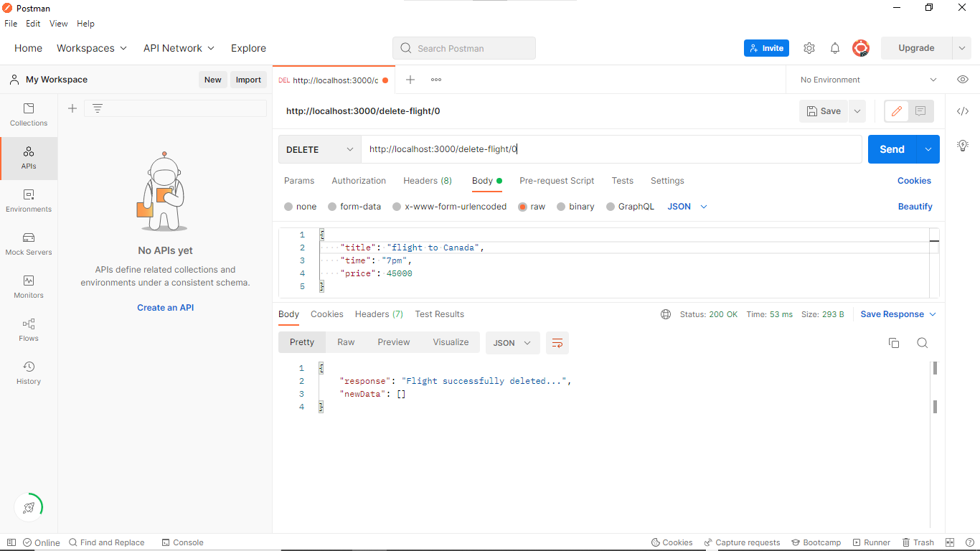Select the 'form-data' body radio
Screen dimensions: 980x551
[332, 207]
